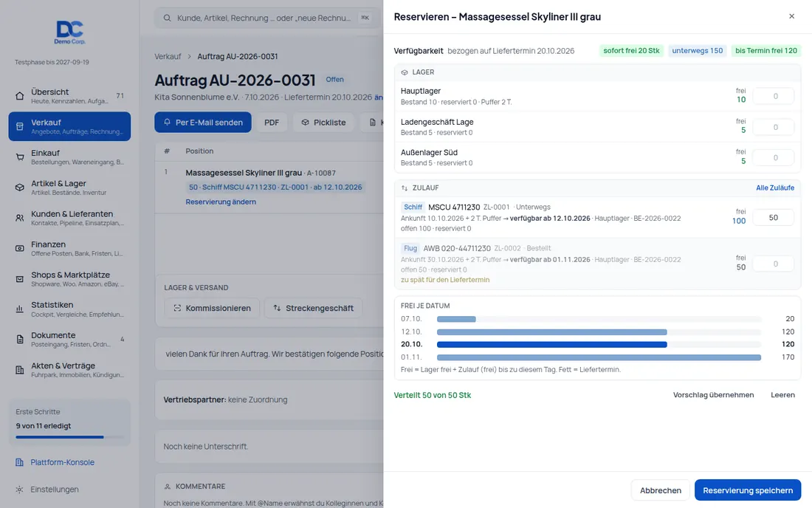Viewport: 812px width, 508px height.
Task: Click the Offen status badge
Action: 334,80
